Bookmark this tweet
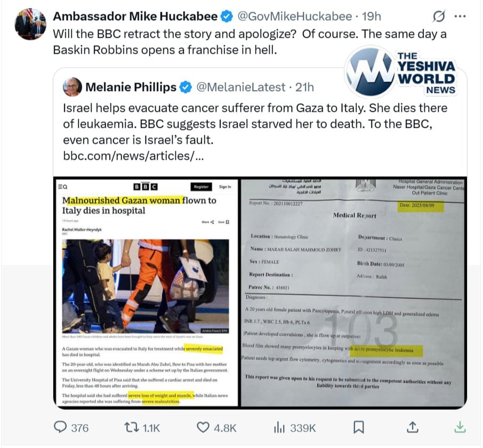Viewport: 483px width, 448px height. tap(359, 427)
